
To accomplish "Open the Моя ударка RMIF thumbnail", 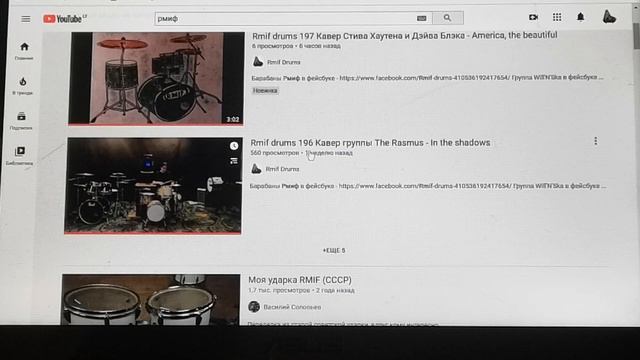I will pos(151,300).
